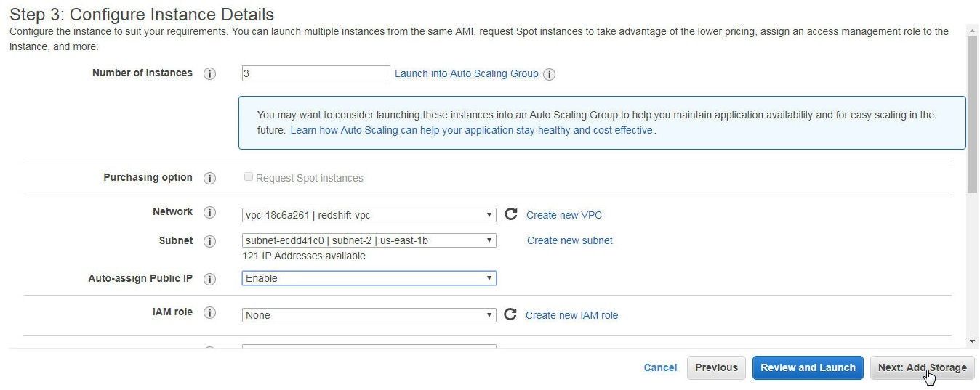This screenshot has width=980, height=390.
Task: Click the Number of instances field
Action: pyautogui.click(x=316, y=73)
